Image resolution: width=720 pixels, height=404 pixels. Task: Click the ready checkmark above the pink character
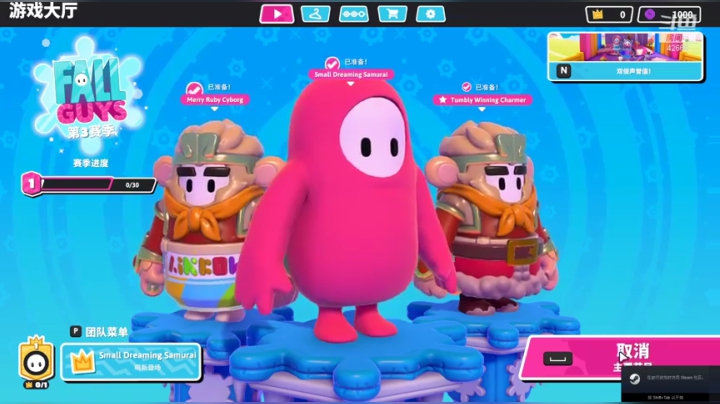(x=332, y=63)
